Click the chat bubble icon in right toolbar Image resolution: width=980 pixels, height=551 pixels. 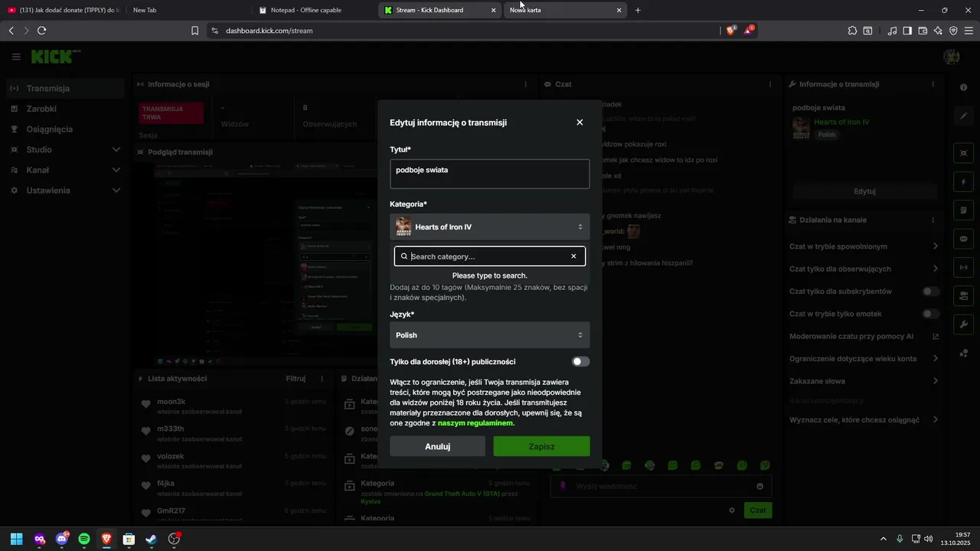click(x=963, y=239)
